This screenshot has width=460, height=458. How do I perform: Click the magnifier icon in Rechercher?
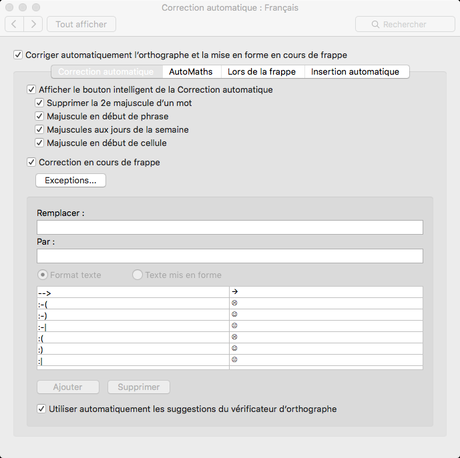[375, 24]
